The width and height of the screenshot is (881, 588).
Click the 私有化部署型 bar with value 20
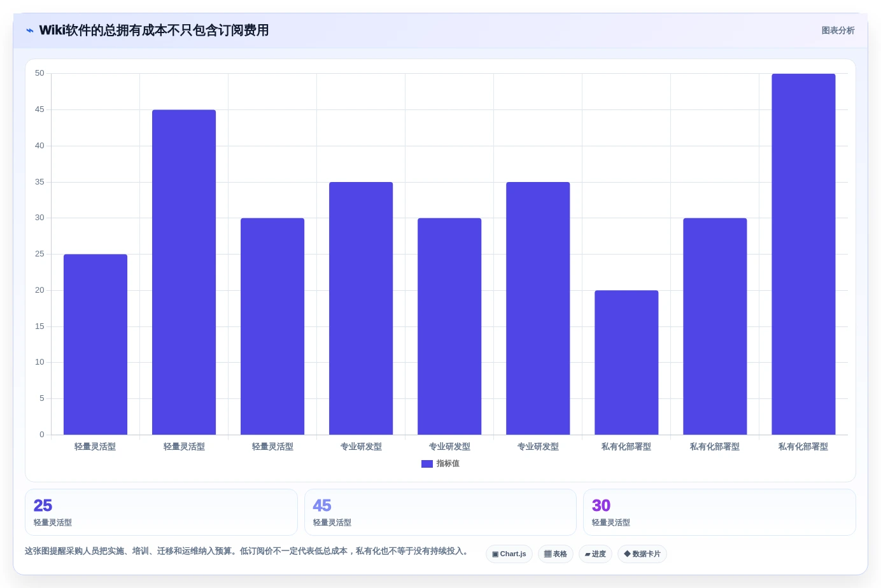(626, 363)
